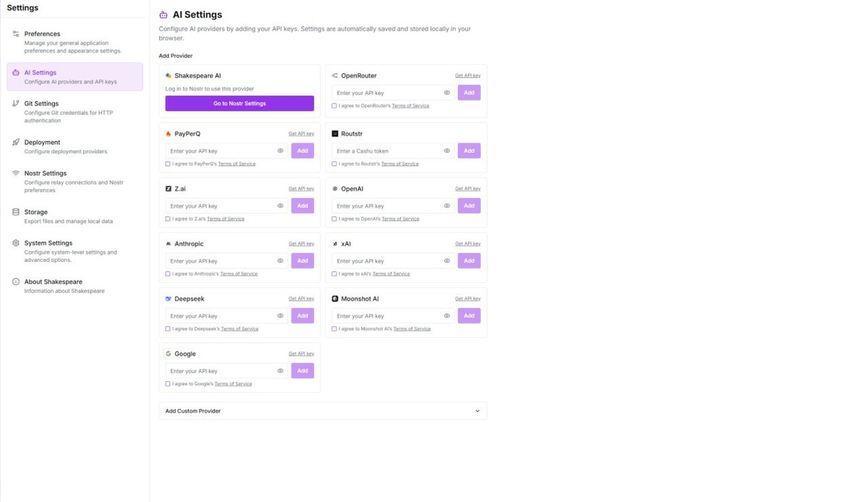Click the Nostr Settings wifi icon
The height and width of the screenshot is (502, 868).
[x=16, y=174]
